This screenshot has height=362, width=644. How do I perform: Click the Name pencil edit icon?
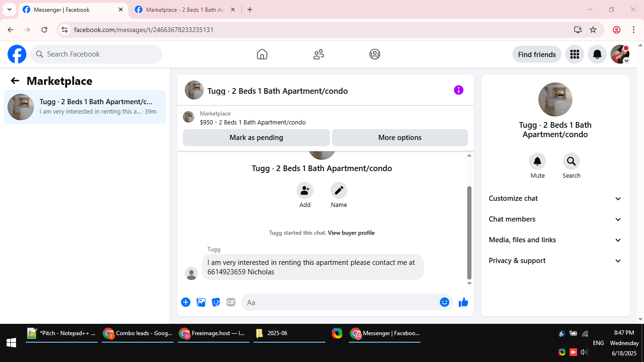click(x=339, y=190)
